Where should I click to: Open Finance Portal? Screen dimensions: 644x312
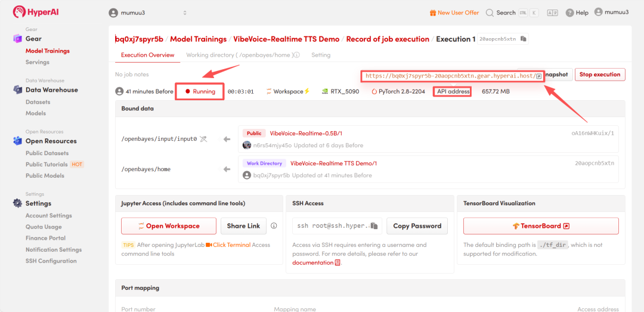coord(45,238)
